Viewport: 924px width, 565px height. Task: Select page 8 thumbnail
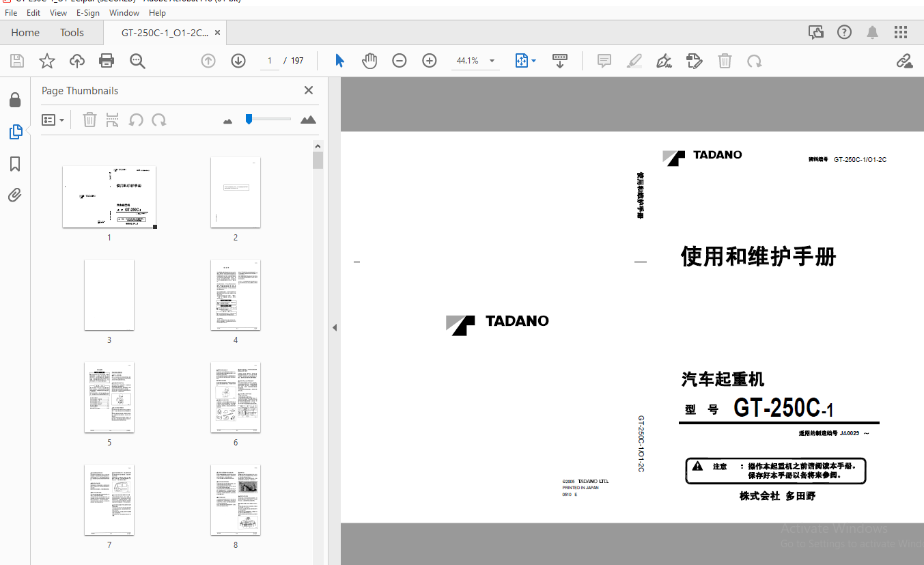[x=236, y=499]
